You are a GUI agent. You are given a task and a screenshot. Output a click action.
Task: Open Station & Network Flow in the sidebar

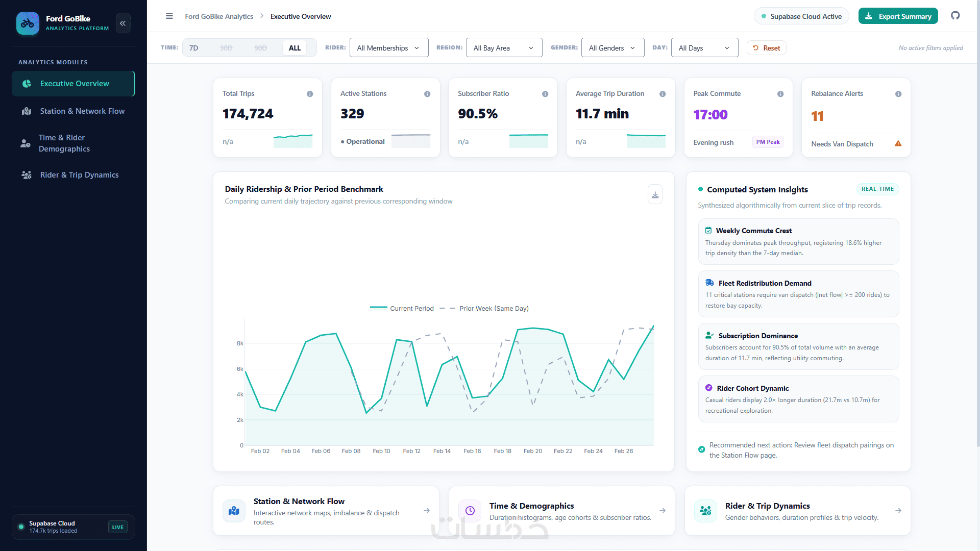point(73,111)
